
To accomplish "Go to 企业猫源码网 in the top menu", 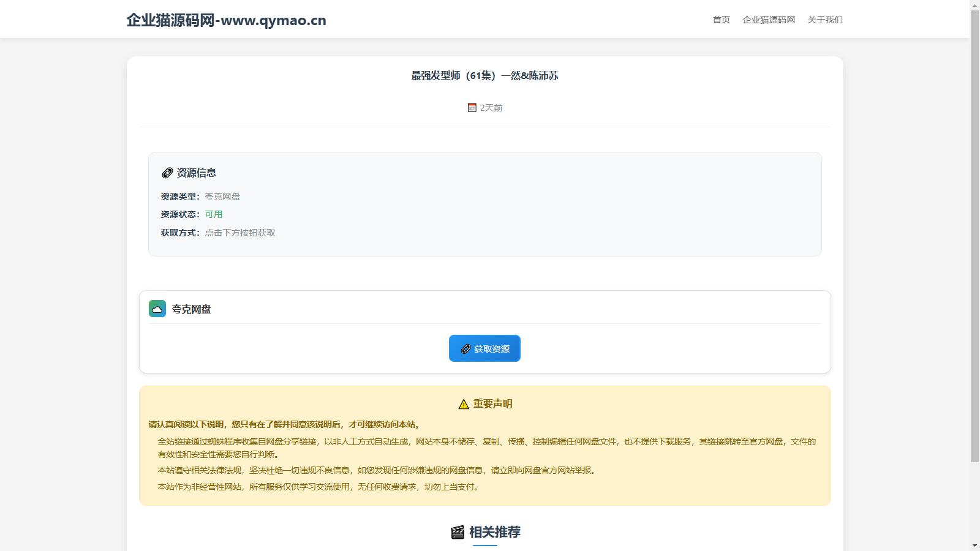I will click(x=769, y=20).
